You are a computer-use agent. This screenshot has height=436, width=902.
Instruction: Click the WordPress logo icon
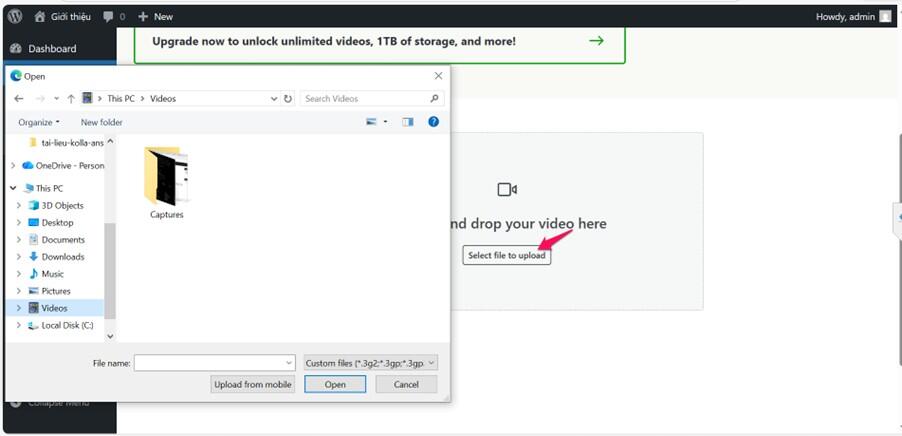[15, 16]
